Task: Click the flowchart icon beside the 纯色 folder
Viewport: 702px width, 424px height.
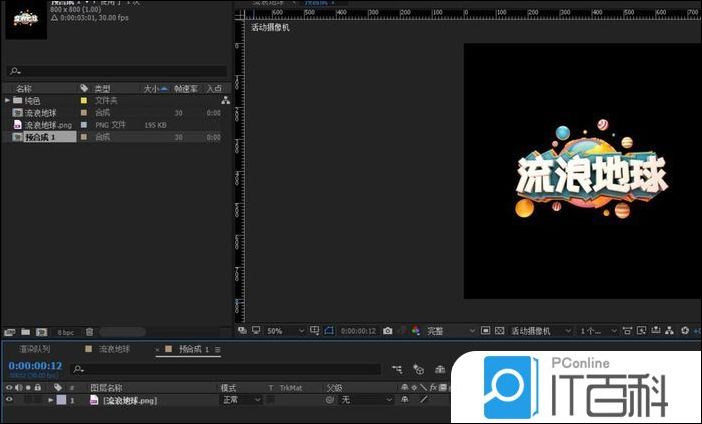Action: [x=226, y=100]
